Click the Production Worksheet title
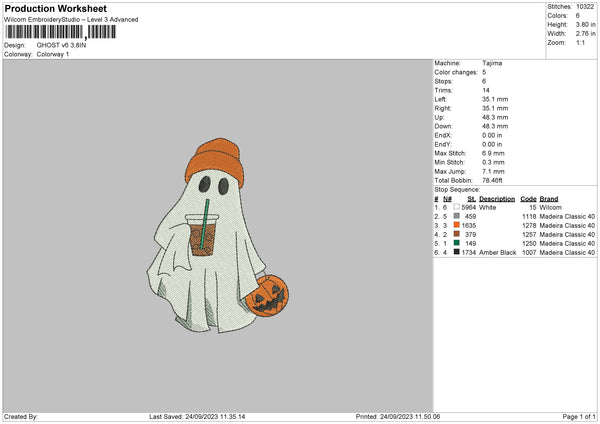 pyautogui.click(x=55, y=8)
